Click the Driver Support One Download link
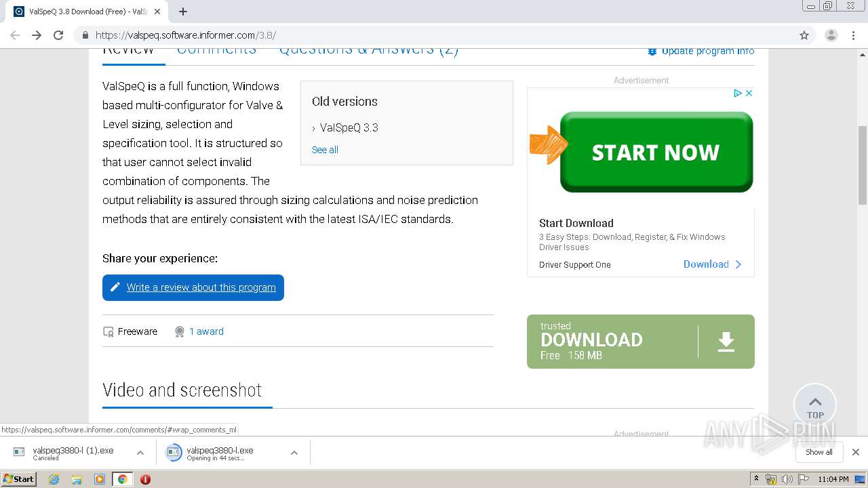Viewport: 868px width, 488px height. 712,264
